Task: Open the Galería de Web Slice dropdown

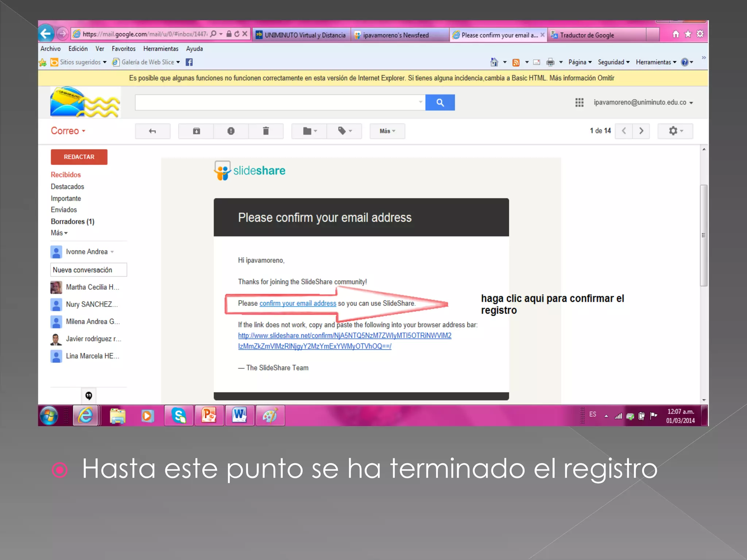Action: pos(147,62)
